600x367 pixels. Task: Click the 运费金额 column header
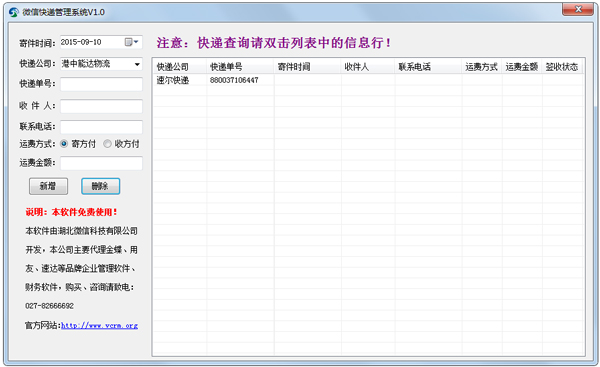[x=522, y=67]
